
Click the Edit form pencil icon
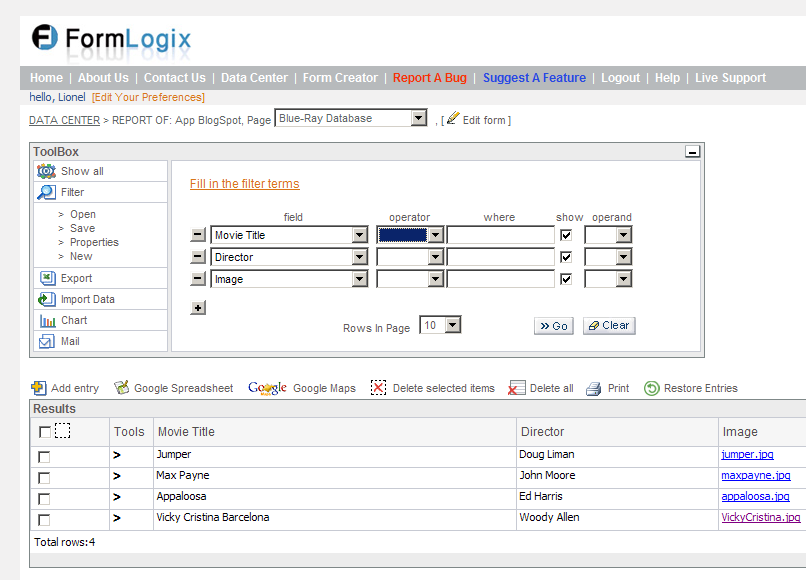(452, 118)
